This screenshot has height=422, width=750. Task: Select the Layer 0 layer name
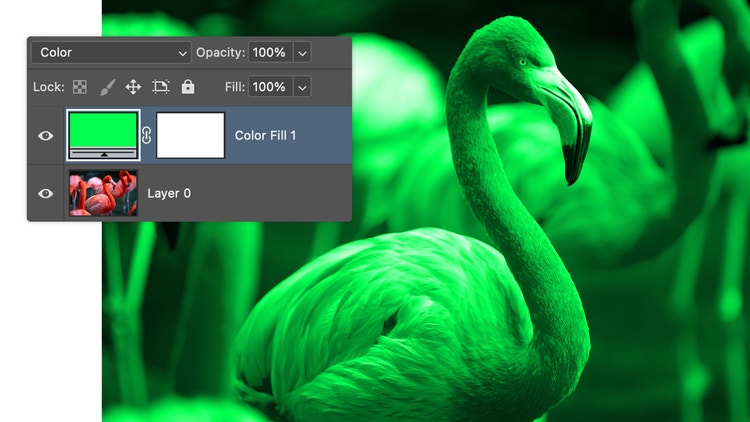click(x=169, y=193)
